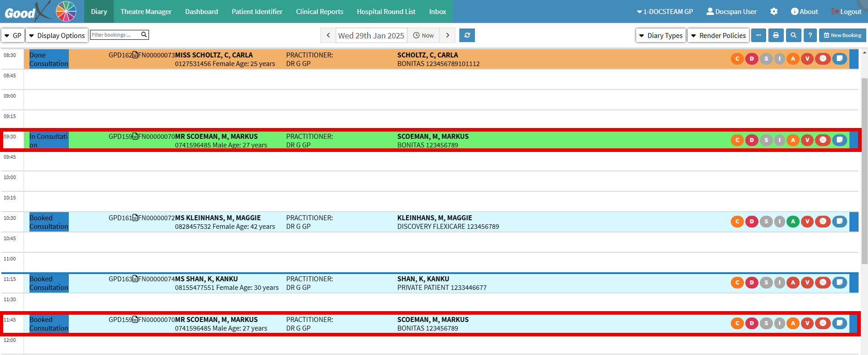Toggle the V circle on Kanku Shan booking
868x355 pixels.
(x=807, y=283)
